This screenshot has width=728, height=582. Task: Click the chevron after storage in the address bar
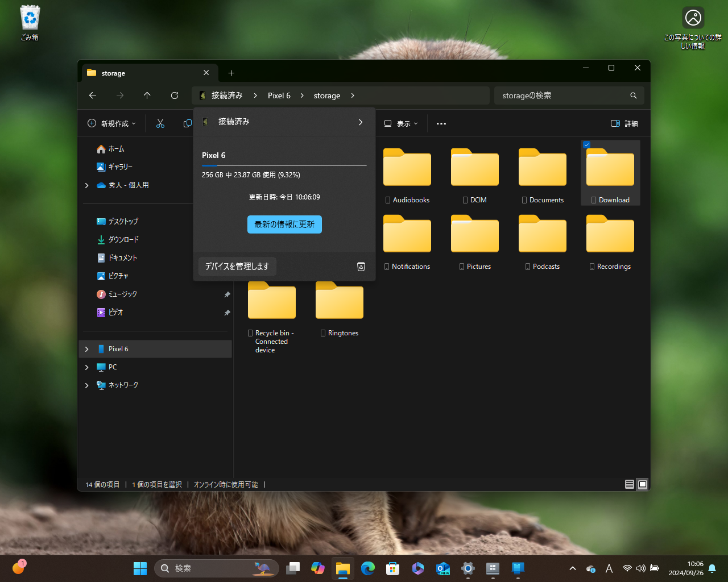tap(353, 95)
